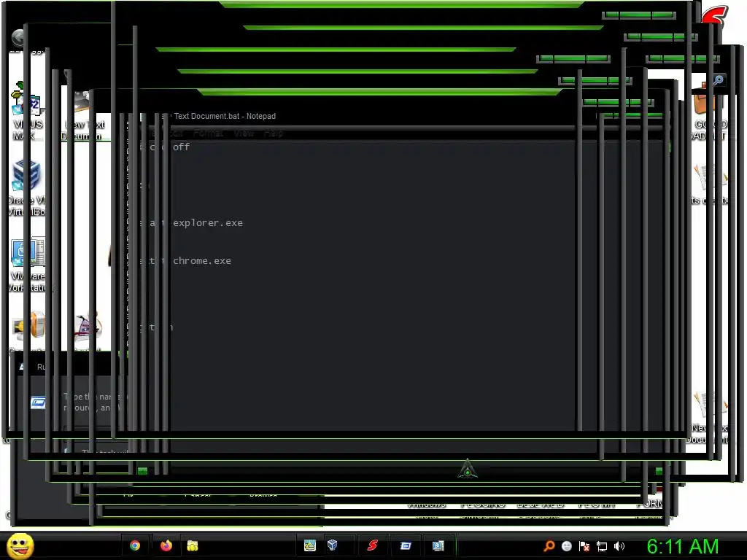Image resolution: width=747 pixels, height=560 pixels.
Task: Open the smiley face Start button
Action: pyautogui.click(x=20, y=545)
